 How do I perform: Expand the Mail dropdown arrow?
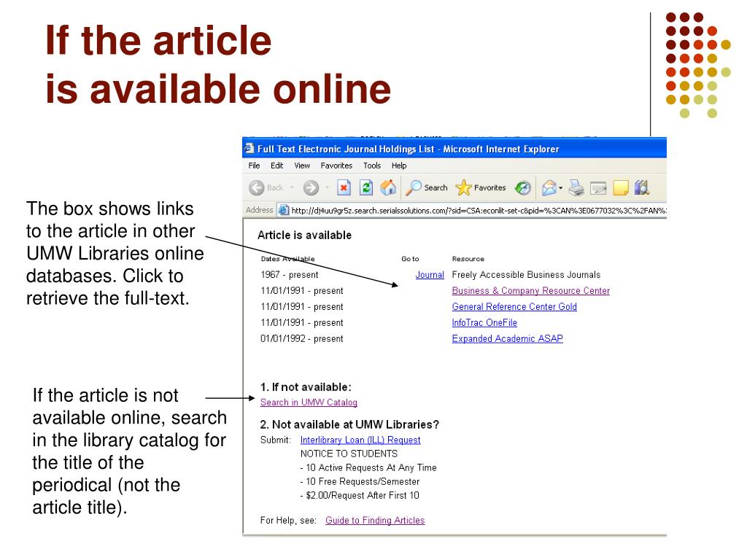[x=561, y=188]
